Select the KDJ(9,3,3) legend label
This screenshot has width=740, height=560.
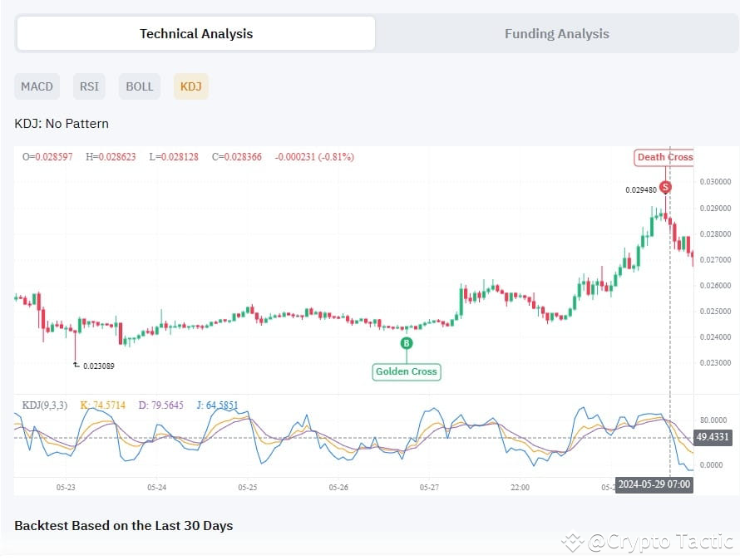(45, 405)
